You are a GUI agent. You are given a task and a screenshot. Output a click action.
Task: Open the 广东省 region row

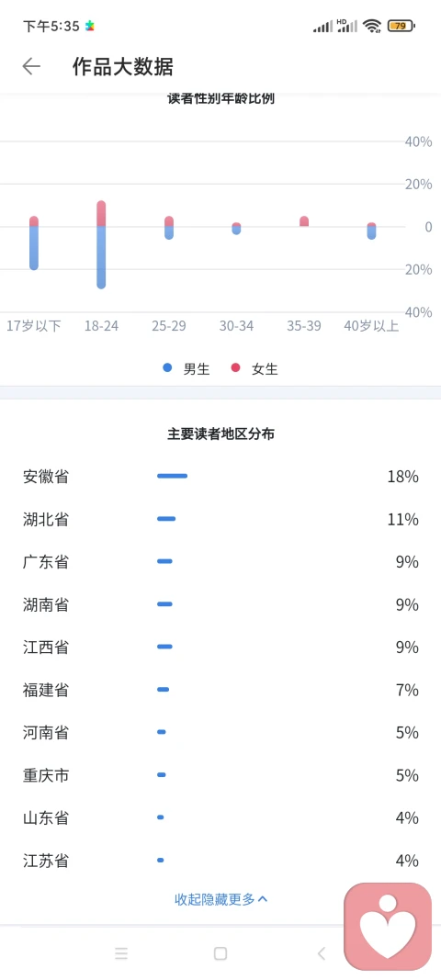click(x=220, y=561)
